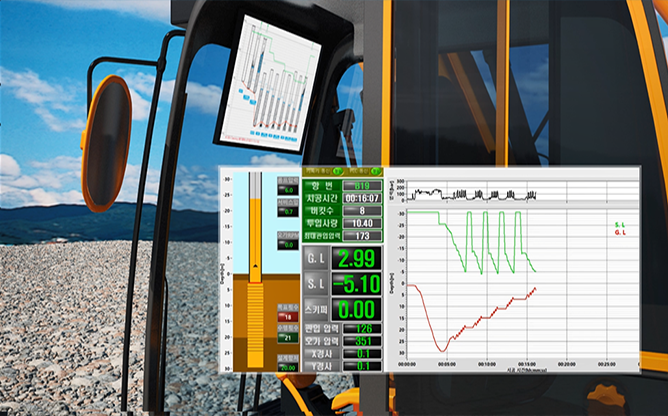This screenshot has height=416, width=668.
Task: Click the 00:15:00 time axis label
Action: click(x=527, y=364)
